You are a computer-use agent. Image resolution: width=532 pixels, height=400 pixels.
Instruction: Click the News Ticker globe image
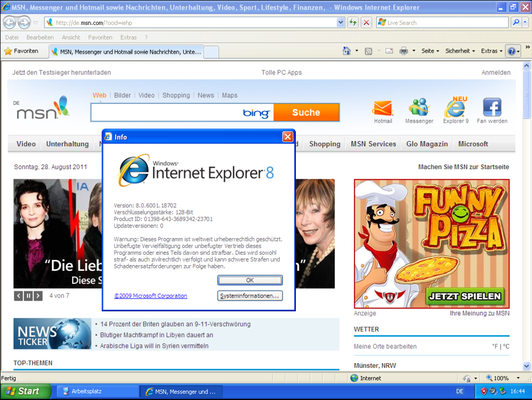(x=52, y=334)
